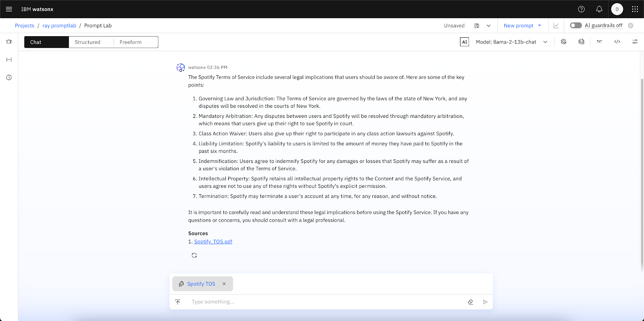
Task: Open the grounding documents icon
Action: [581, 42]
